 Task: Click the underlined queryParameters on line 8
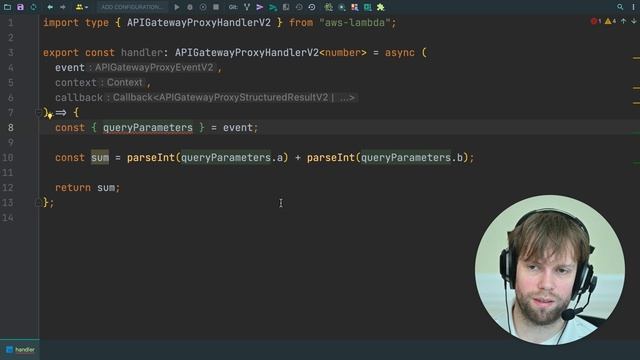(147, 128)
